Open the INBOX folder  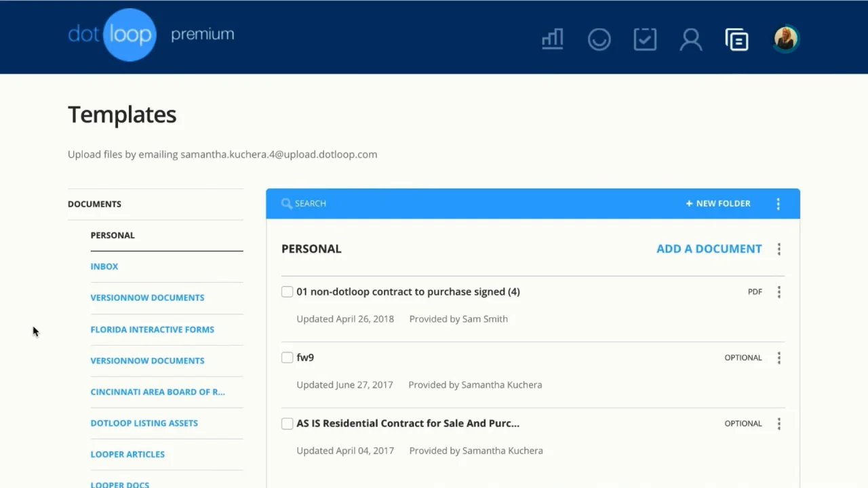click(104, 266)
